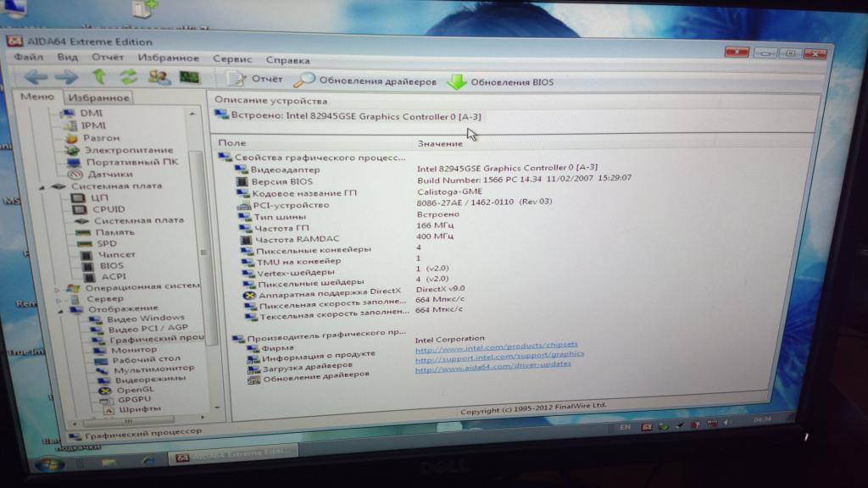Screen dimensions: 868x488
Task: Open the Файл menu
Action: (29, 57)
